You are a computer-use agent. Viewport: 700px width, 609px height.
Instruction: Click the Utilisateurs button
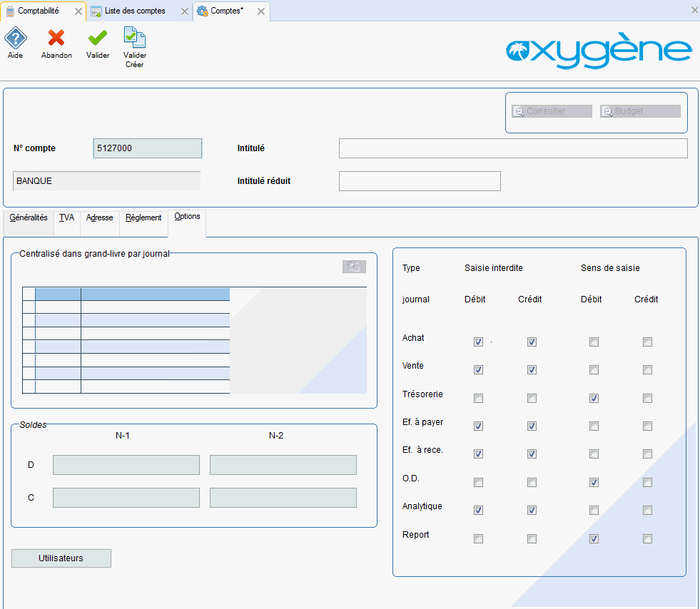point(61,558)
